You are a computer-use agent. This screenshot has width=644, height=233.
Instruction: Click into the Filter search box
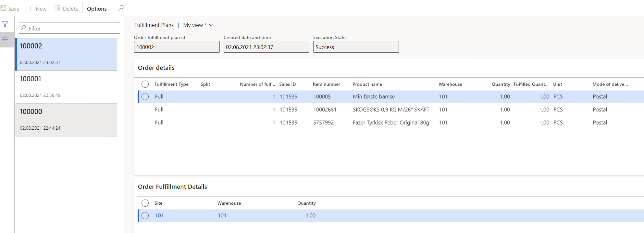pyautogui.click(x=69, y=28)
